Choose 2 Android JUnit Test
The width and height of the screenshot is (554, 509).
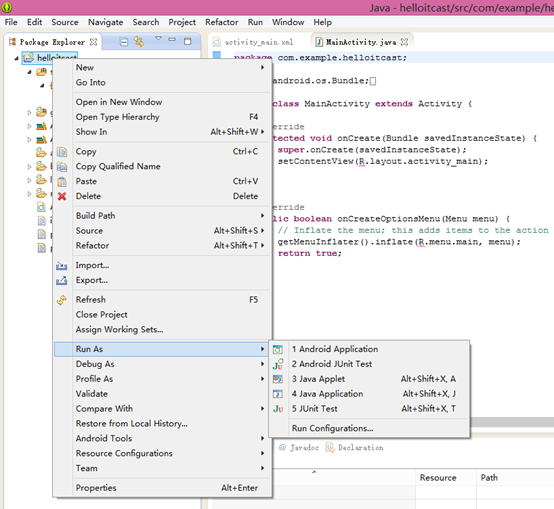(369, 364)
